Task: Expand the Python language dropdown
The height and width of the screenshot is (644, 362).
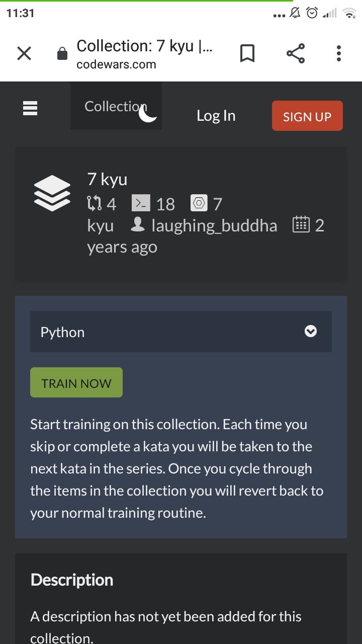Action: tap(181, 332)
